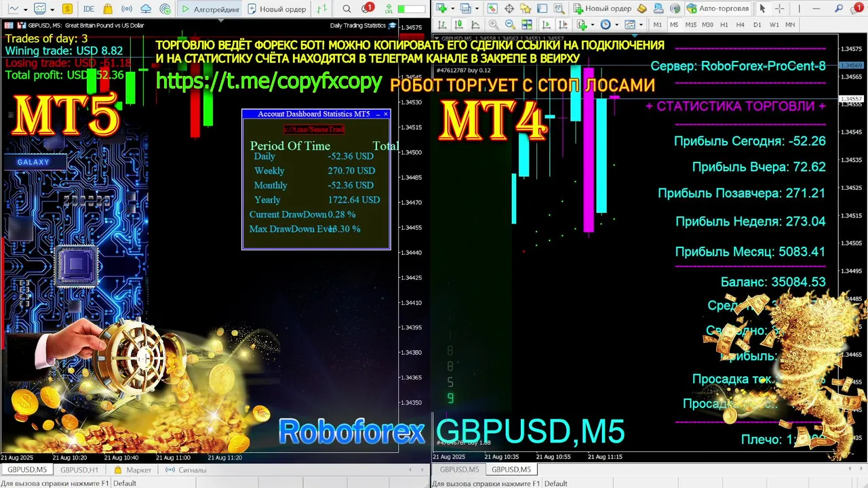
Task: Click red t.me link in Account Dashboard
Action: (x=314, y=129)
